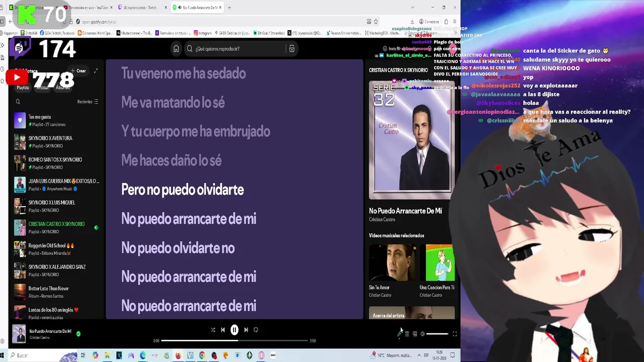
Task: Open Firefox from the taskbar
Action: click(x=178, y=355)
